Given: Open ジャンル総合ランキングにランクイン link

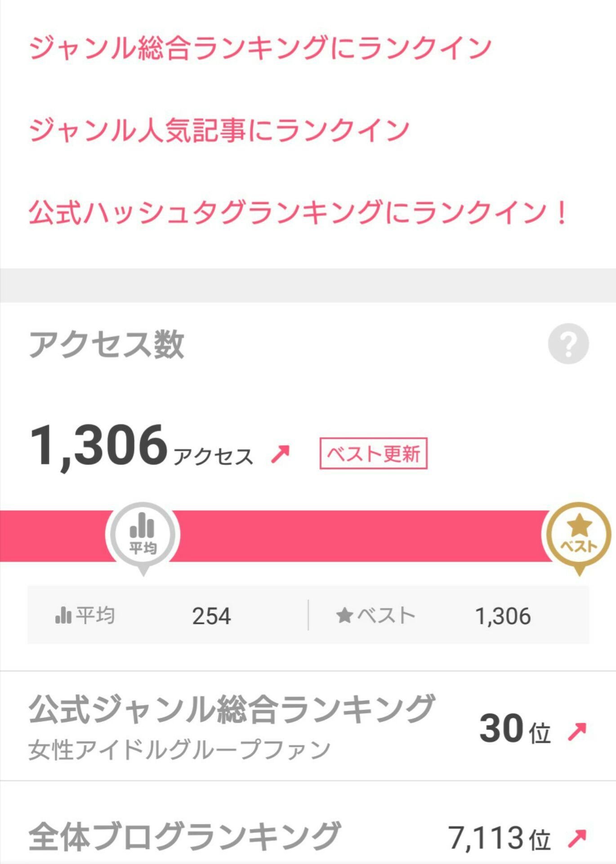Looking at the screenshot, I should click(x=260, y=48).
